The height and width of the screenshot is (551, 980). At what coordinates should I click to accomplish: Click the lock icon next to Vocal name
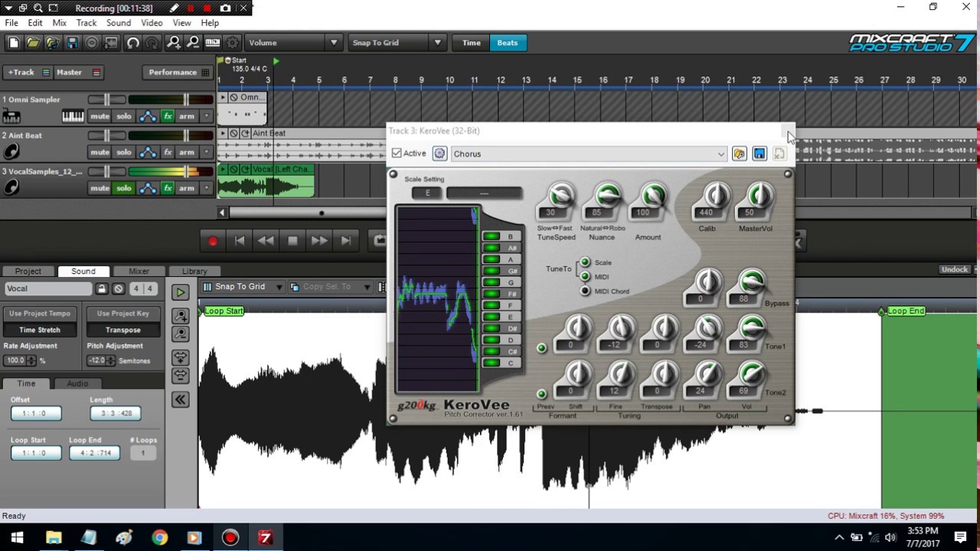click(101, 289)
